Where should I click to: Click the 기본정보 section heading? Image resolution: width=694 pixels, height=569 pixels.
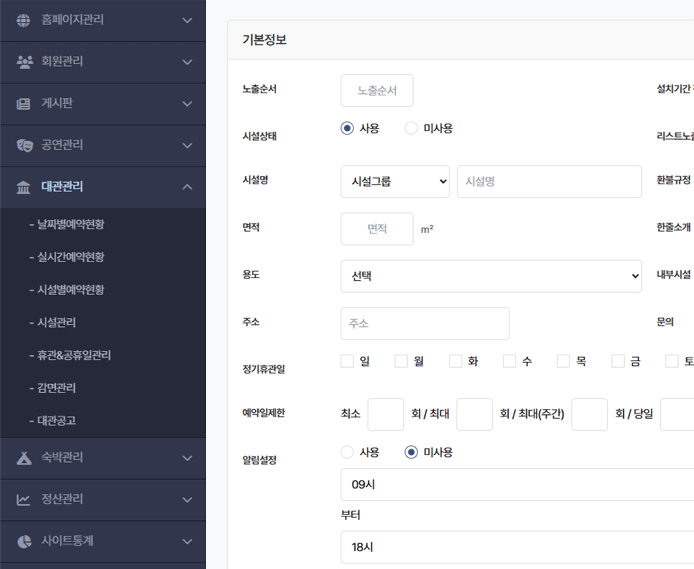pyautogui.click(x=264, y=40)
